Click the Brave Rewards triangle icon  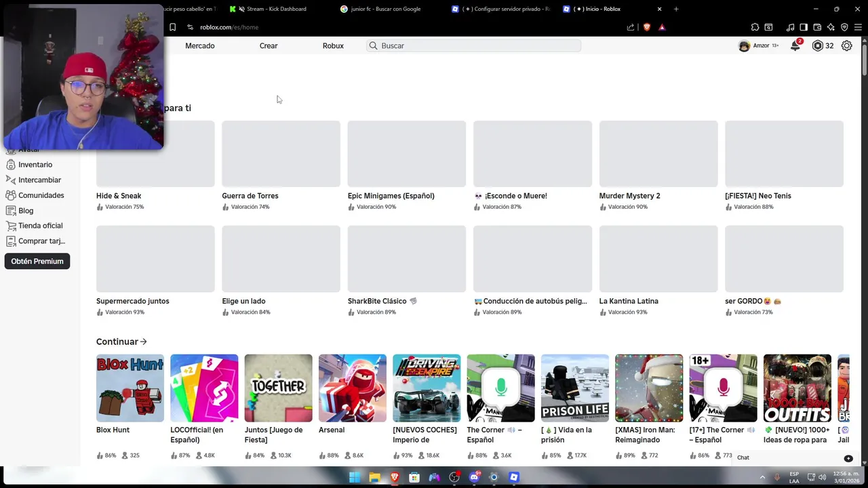[662, 27]
